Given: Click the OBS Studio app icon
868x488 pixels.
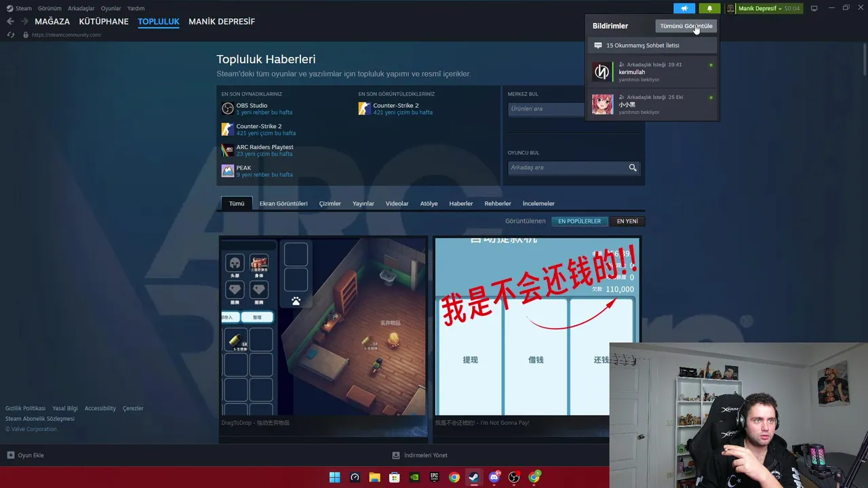Looking at the screenshot, I should tap(228, 108).
